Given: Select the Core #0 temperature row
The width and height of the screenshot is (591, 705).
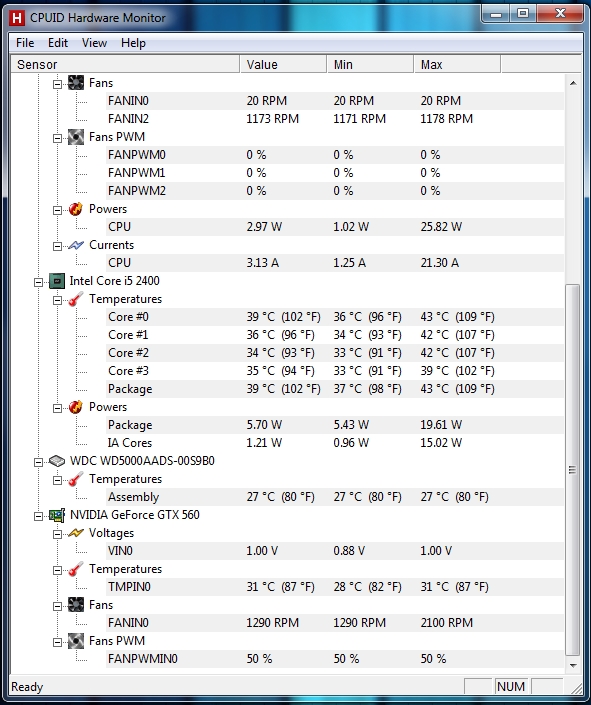Looking at the screenshot, I should click(335, 317).
